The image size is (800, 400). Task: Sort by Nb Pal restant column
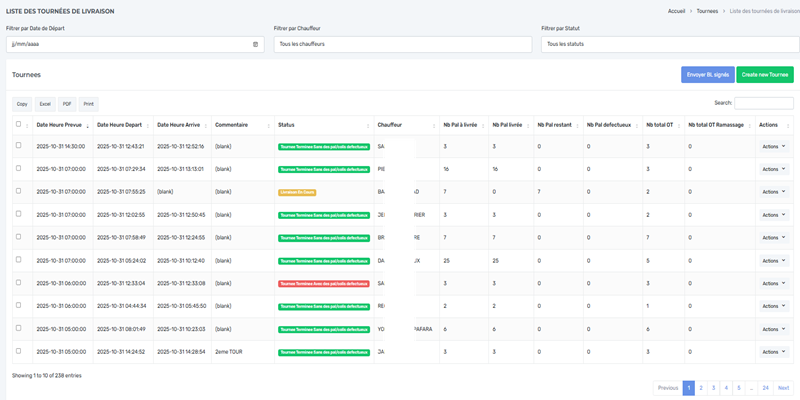point(553,125)
